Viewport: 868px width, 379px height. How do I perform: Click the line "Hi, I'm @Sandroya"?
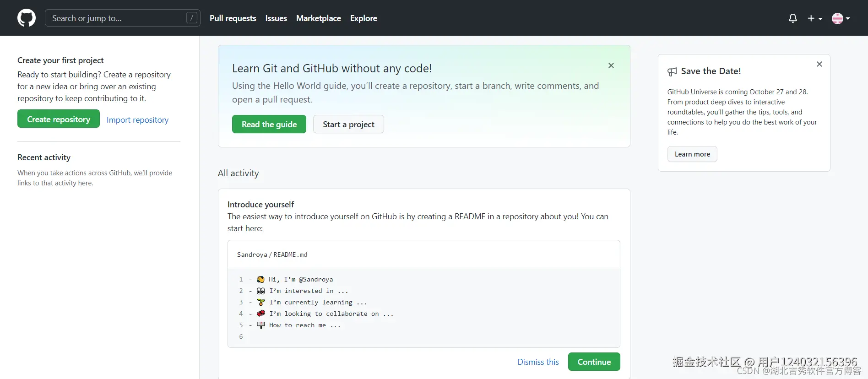(301, 279)
